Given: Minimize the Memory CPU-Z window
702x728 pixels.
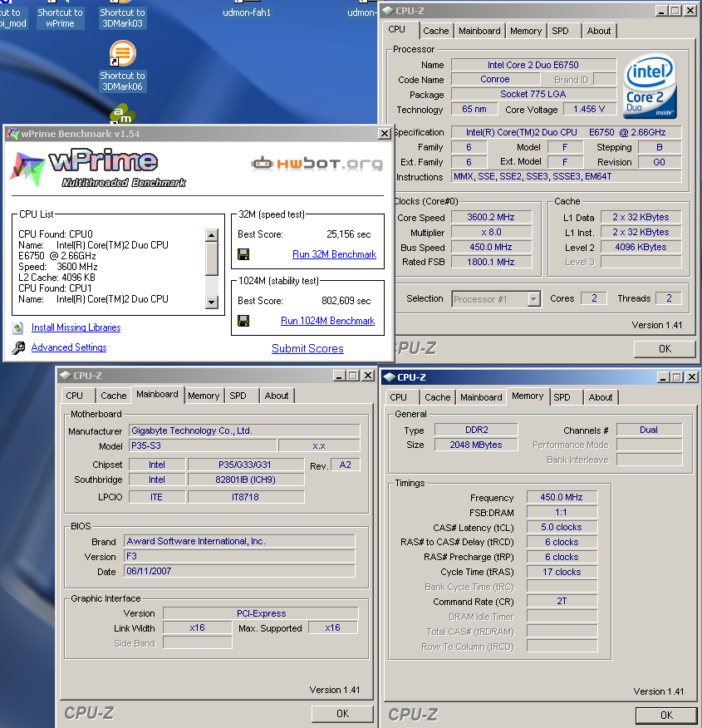Looking at the screenshot, I should (663, 377).
